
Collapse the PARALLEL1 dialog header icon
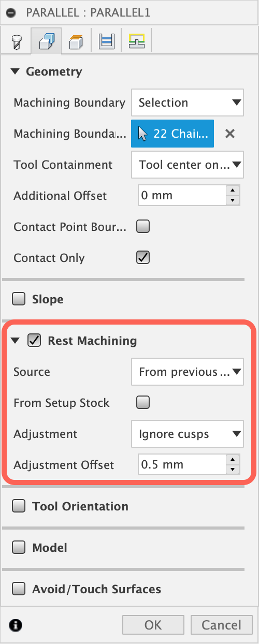[12, 12]
